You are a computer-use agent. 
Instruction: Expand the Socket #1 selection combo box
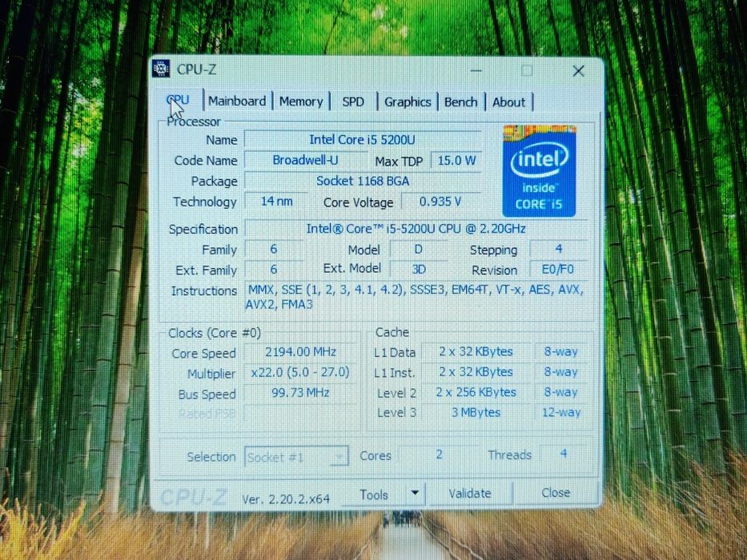(296, 457)
